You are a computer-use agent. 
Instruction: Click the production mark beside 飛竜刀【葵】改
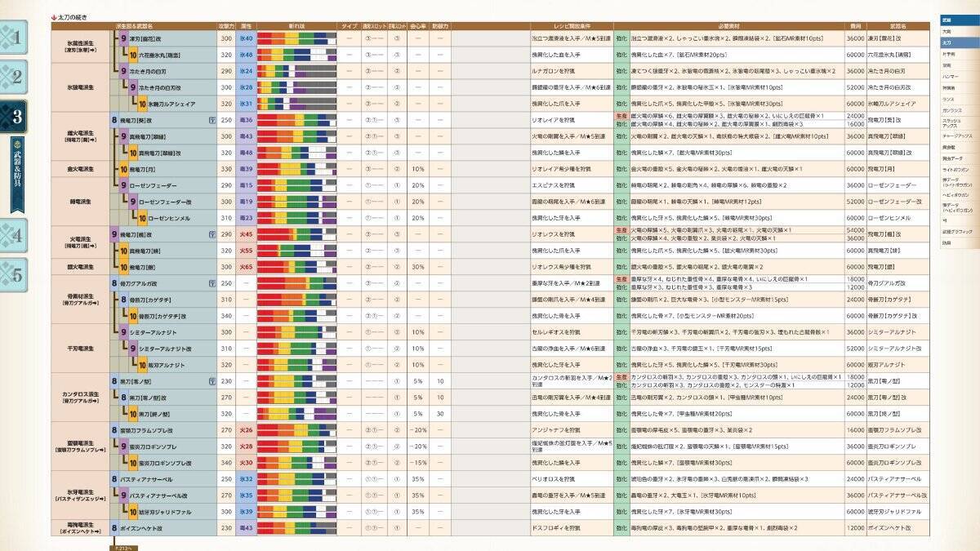211,120
